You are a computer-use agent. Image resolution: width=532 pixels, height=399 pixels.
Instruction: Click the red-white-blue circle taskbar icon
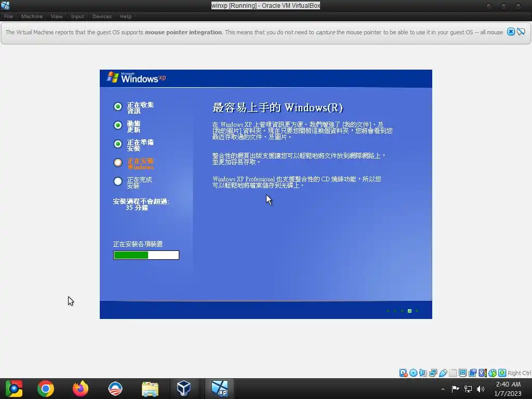coord(115,389)
